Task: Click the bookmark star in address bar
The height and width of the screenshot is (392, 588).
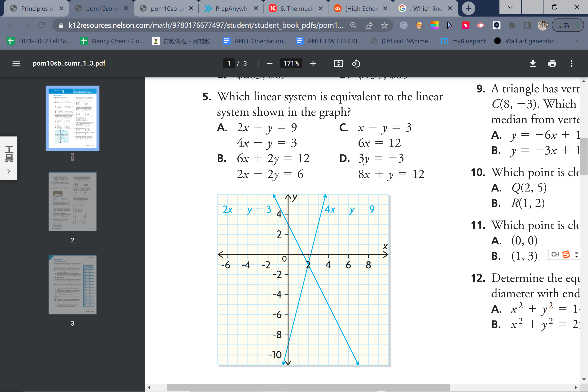Action: (x=384, y=25)
